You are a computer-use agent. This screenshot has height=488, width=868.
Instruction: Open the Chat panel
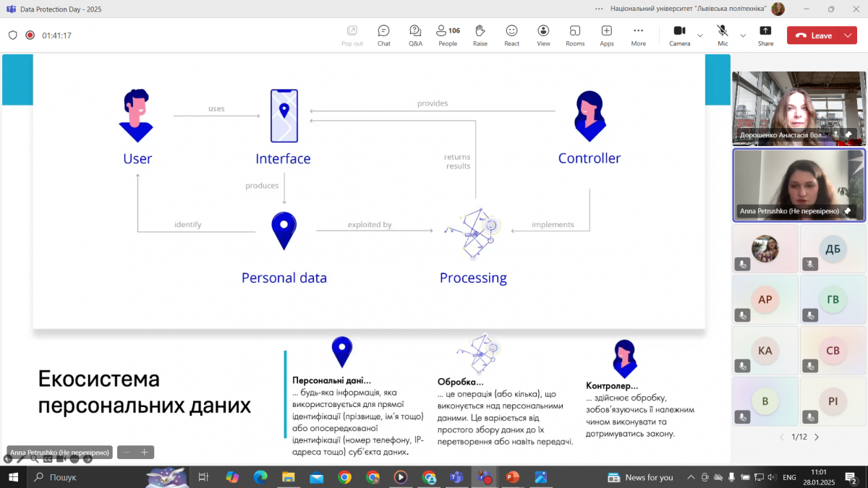[x=383, y=35]
